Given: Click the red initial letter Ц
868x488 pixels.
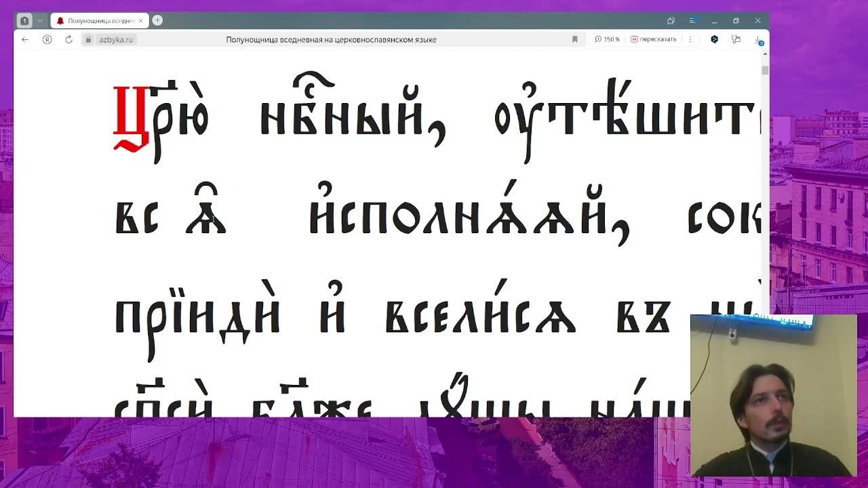Looking at the screenshot, I should [x=130, y=118].
